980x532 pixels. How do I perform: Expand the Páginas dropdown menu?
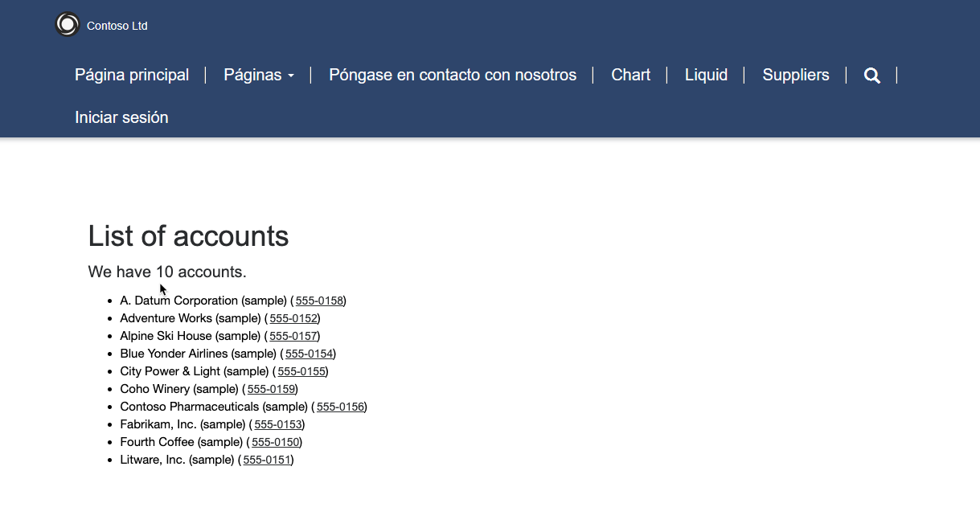point(259,75)
